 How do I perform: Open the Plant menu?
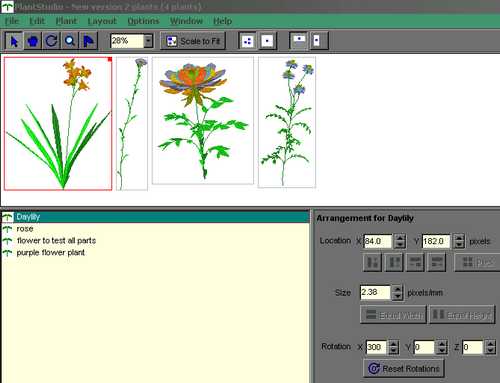point(66,21)
